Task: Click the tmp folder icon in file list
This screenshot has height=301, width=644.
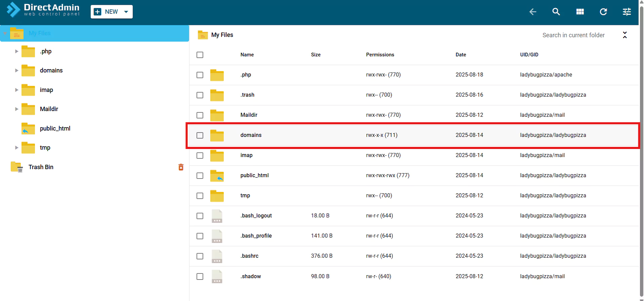Action: (x=217, y=196)
